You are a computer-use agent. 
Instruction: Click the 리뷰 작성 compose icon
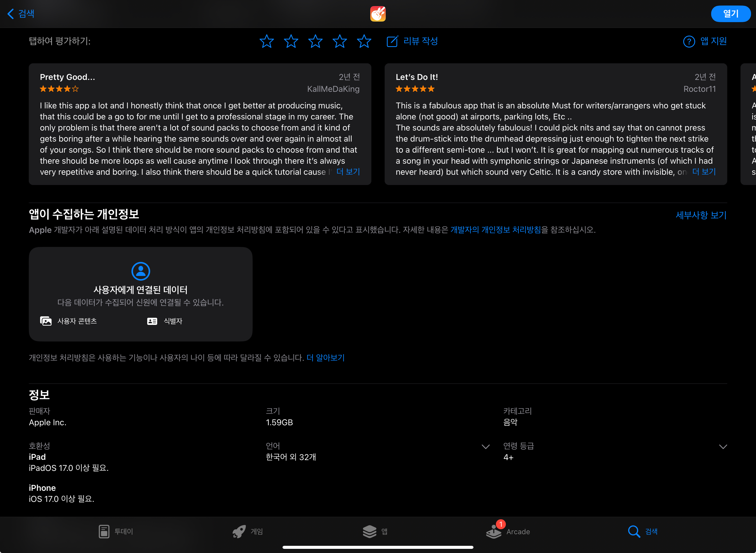[x=392, y=41]
